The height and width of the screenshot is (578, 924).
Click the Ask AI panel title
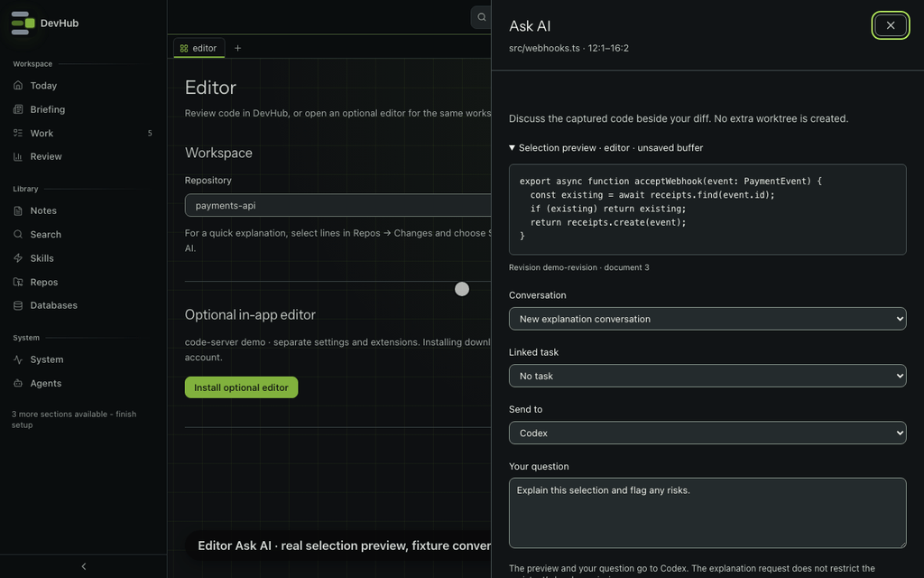click(x=530, y=26)
